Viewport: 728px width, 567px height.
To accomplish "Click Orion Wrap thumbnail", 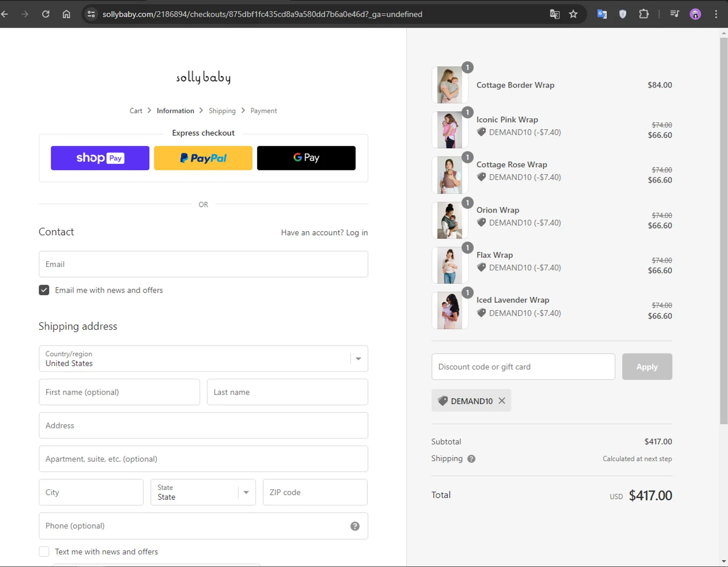I will coord(449,220).
